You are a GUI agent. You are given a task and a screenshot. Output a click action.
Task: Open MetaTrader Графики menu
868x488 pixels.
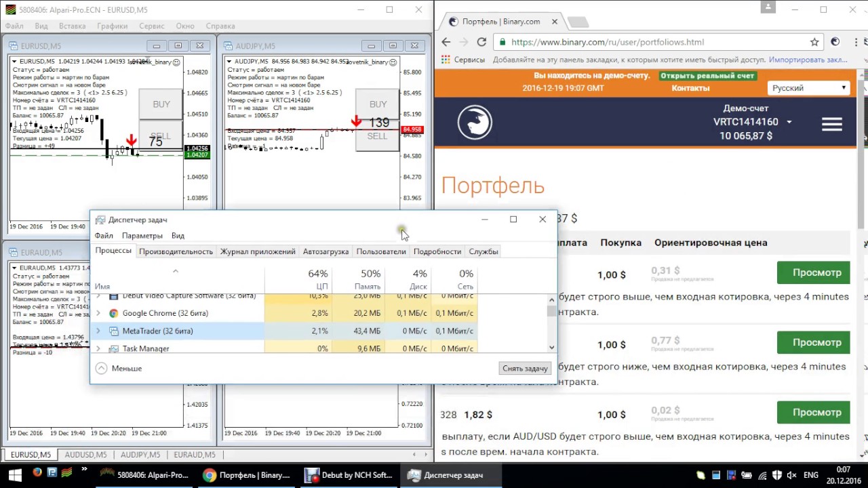112,26
